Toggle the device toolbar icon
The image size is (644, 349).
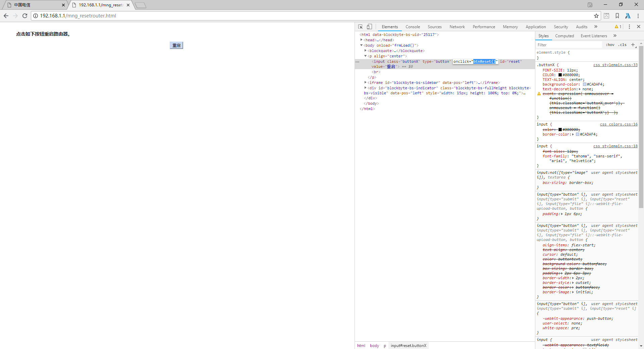(369, 27)
